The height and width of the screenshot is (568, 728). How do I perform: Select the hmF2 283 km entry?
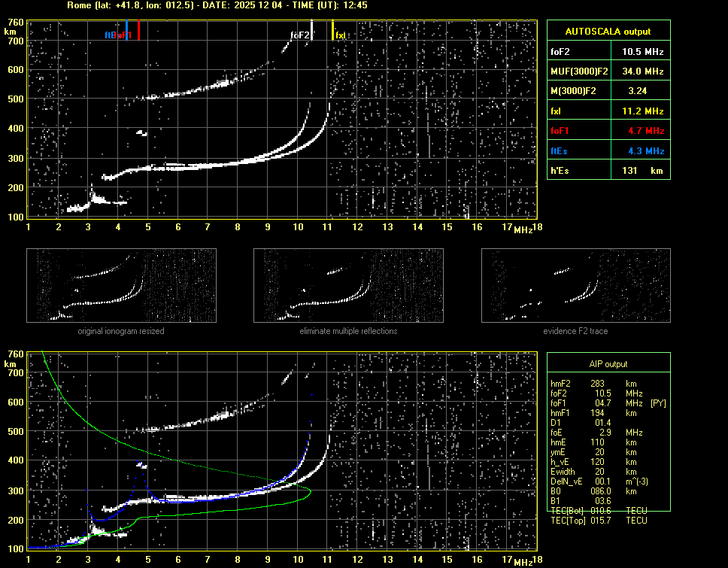coord(598,384)
